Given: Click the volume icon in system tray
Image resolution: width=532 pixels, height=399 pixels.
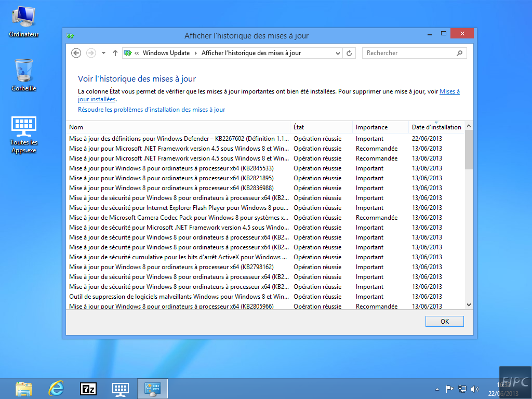Looking at the screenshot, I should pos(474,389).
